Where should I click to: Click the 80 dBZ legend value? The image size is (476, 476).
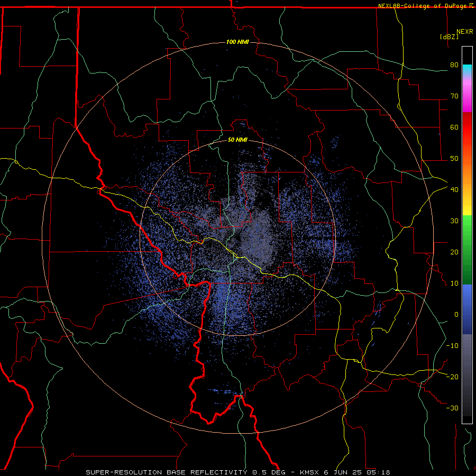454,65
